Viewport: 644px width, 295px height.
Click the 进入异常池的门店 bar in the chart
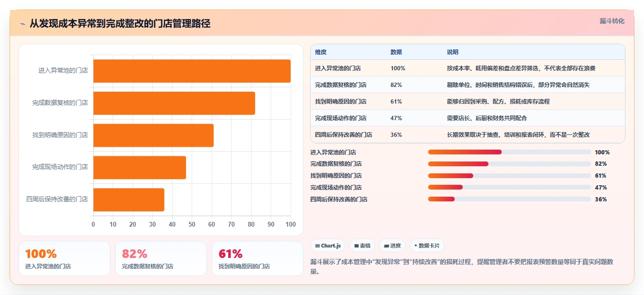(192, 71)
